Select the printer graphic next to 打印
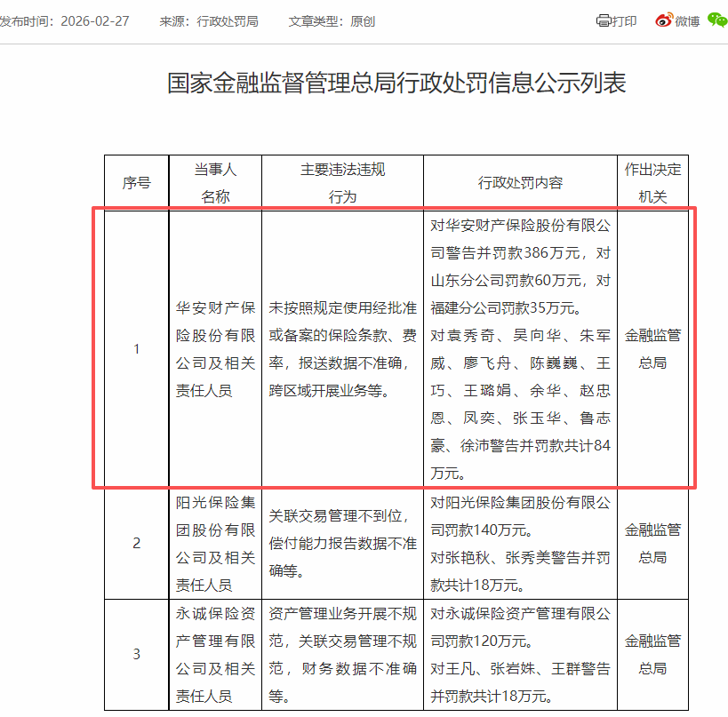Screen dimensions: 728x717 pos(604,20)
